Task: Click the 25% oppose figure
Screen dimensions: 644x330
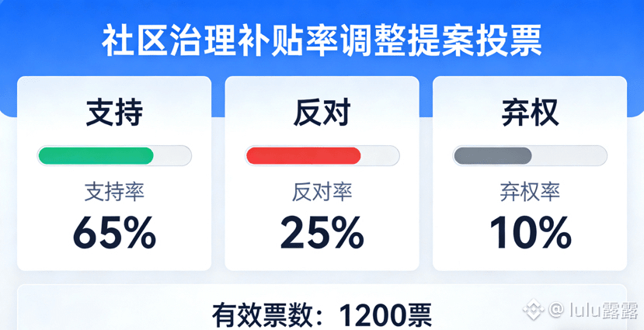Action: pos(322,231)
